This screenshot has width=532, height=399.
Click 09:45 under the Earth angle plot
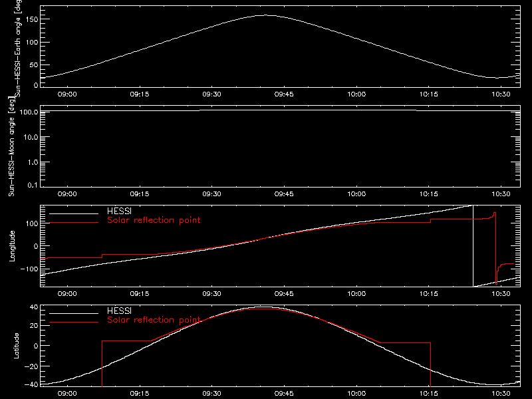[x=284, y=94]
